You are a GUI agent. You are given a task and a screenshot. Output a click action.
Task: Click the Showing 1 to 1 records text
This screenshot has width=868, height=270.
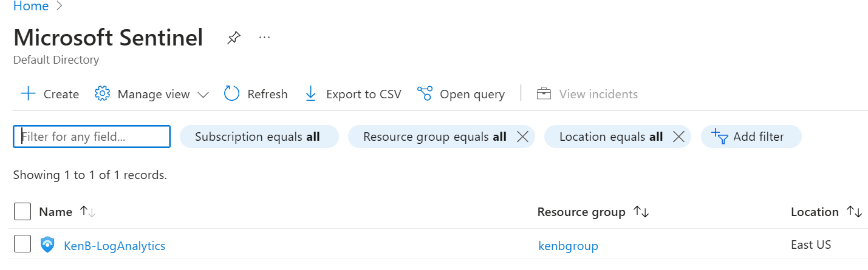coord(90,175)
